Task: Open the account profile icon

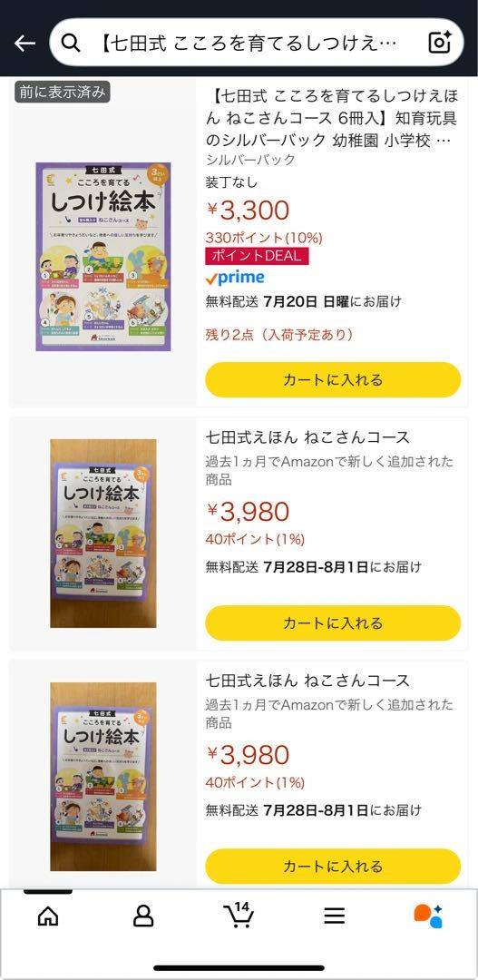Action: click(143, 916)
